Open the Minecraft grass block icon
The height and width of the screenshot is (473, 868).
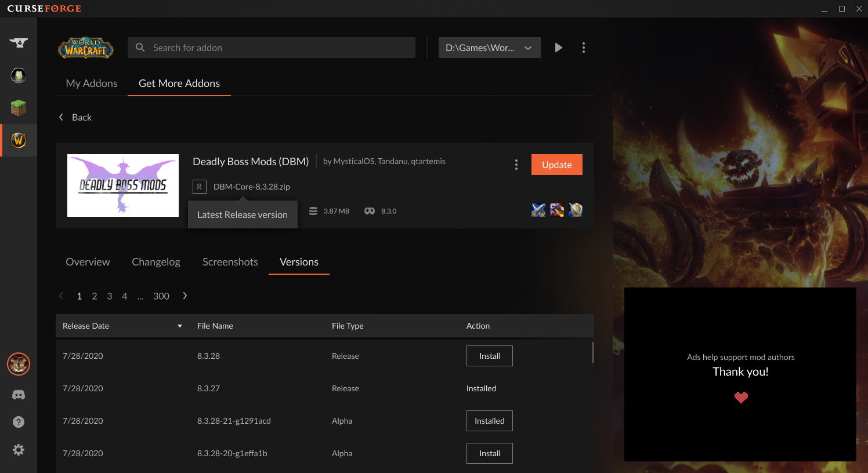(x=19, y=107)
